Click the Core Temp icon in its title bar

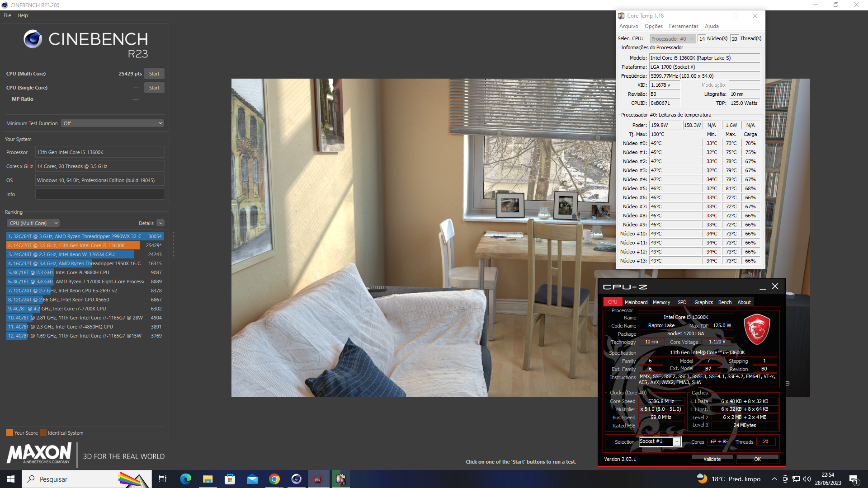[x=621, y=16]
